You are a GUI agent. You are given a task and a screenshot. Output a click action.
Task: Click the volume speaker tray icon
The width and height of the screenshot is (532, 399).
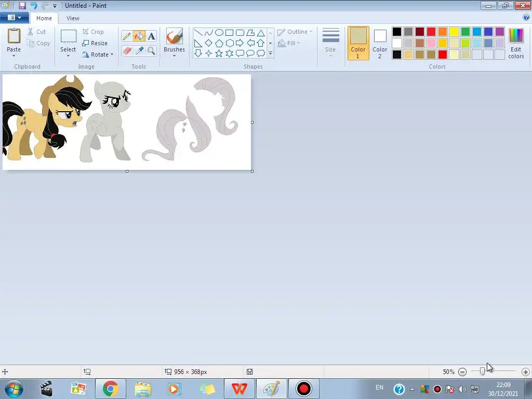462,389
